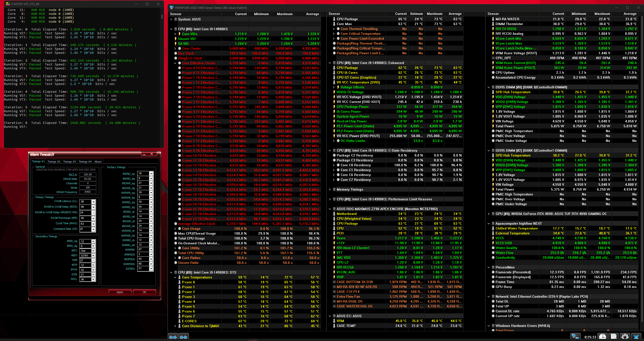This screenshot has height=341, width=644.
Task: Open the tCPDED dropdown
Action: pyautogui.click(x=151, y=268)
